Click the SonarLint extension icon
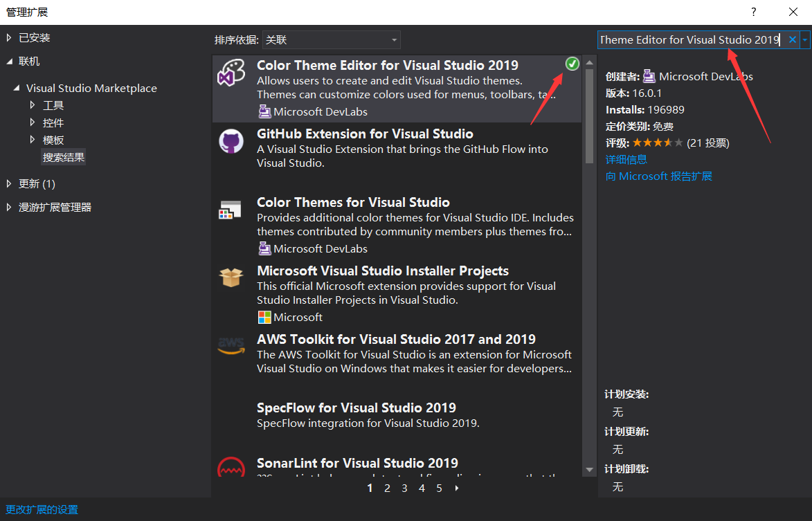Screen dimensions: 812x521 tap(232, 468)
